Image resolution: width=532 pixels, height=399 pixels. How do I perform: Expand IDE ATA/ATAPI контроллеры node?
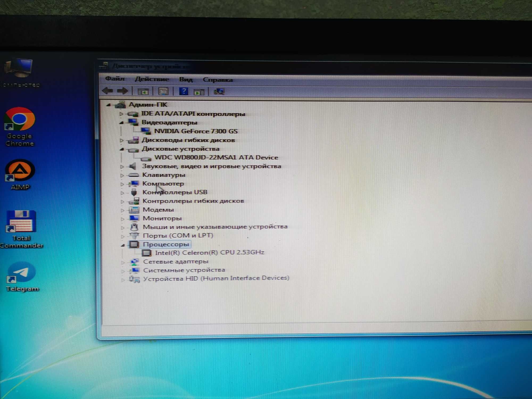(x=121, y=114)
